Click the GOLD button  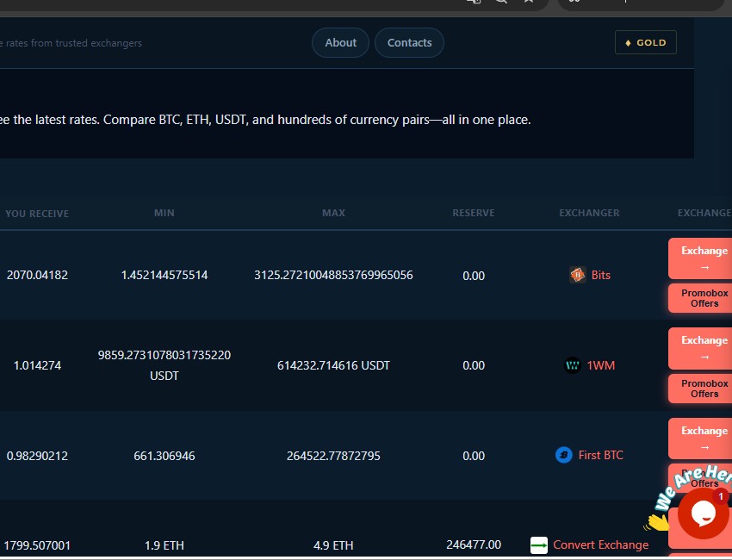coord(645,41)
